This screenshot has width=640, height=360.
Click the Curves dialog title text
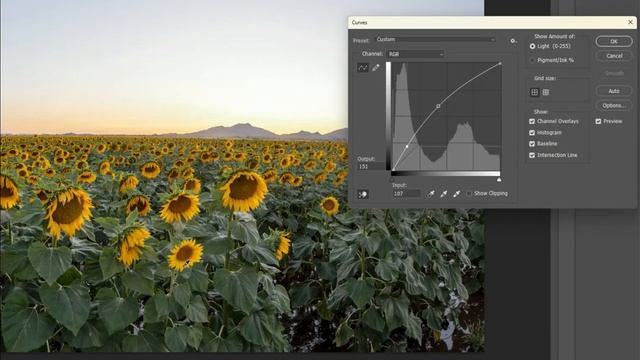pos(360,22)
